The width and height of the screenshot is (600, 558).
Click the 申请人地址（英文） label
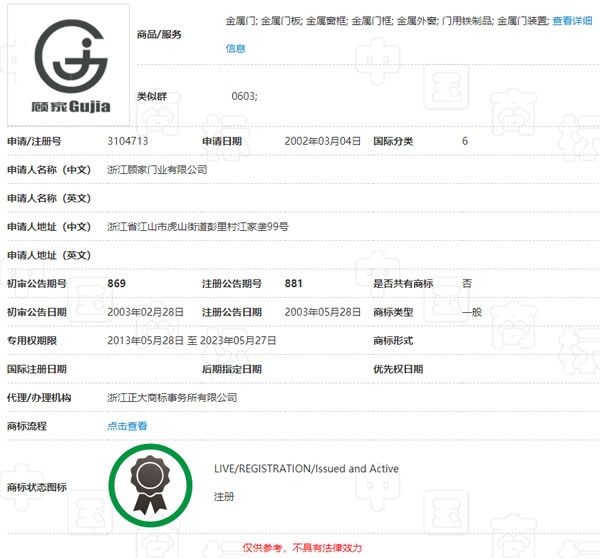[49, 255]
